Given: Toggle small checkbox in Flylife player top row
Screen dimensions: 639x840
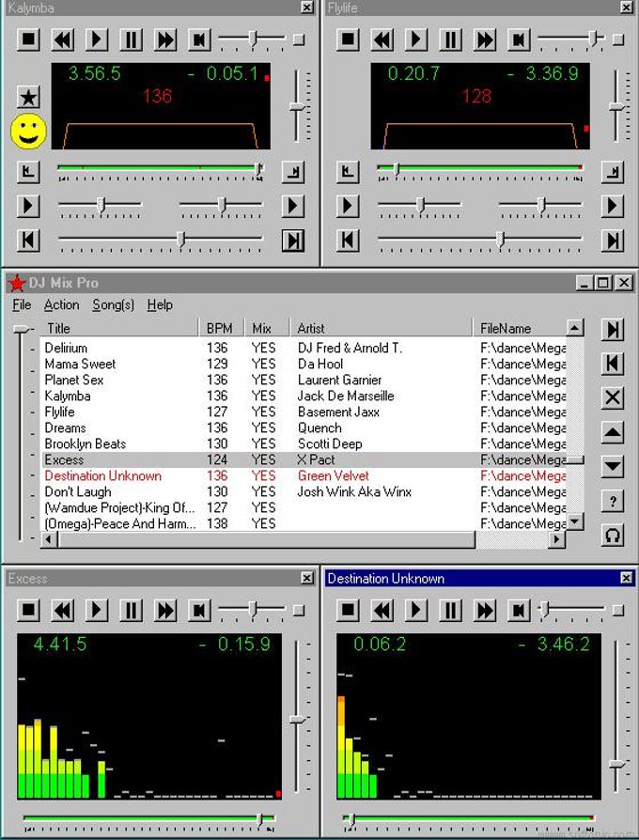Looking at the screenshot, I should [x=618, y=39].
